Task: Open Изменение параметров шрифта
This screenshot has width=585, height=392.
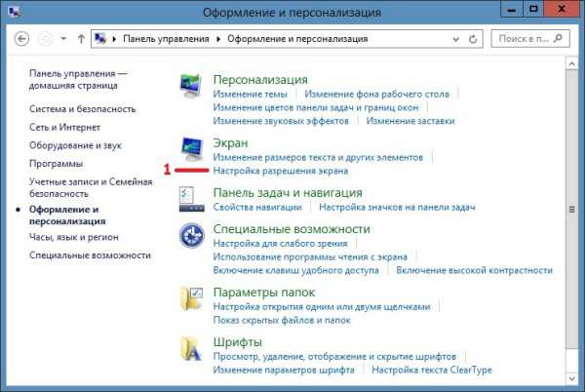Action: pyautogui.click(x=284, y=370)
